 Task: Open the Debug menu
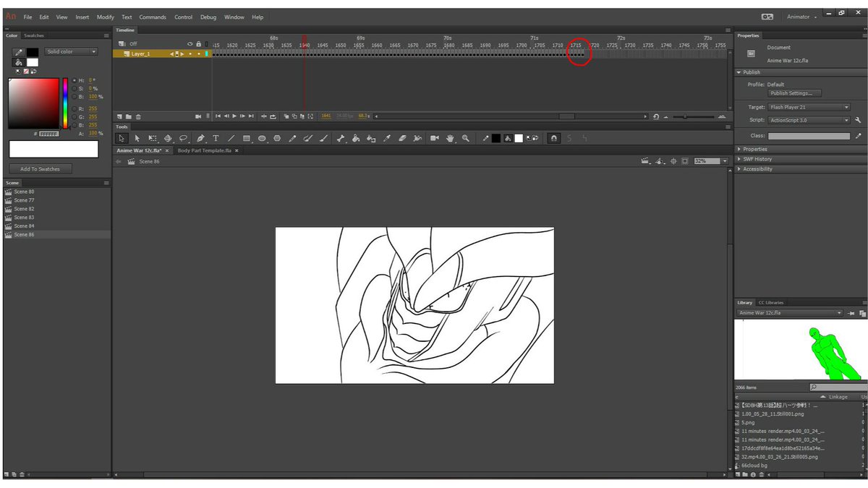coord(208,17)
